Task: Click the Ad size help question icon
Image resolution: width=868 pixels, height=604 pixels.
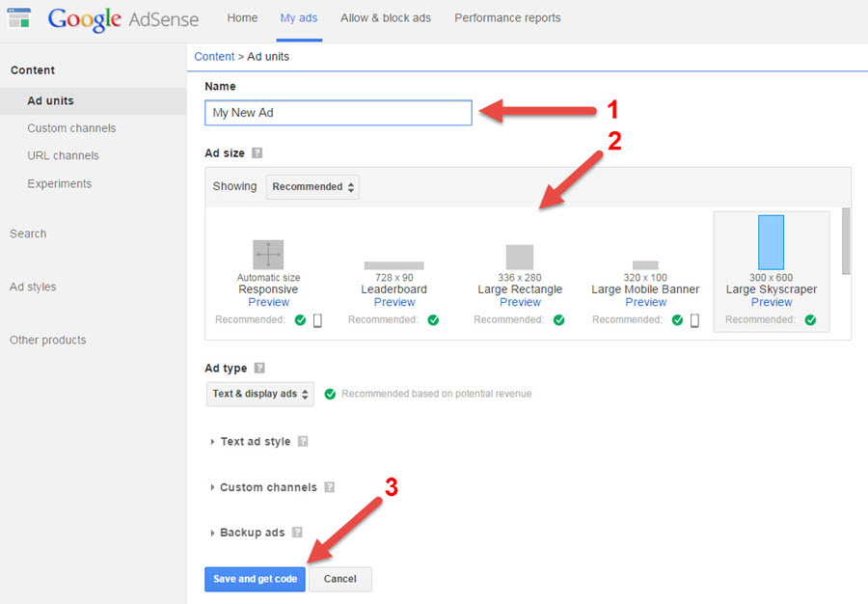Action: point(257,152)
